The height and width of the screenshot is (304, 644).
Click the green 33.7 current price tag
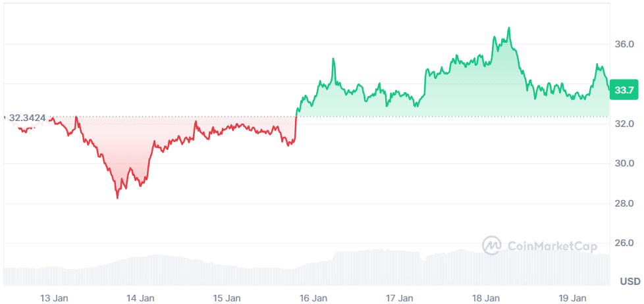(x=623, y=89)
